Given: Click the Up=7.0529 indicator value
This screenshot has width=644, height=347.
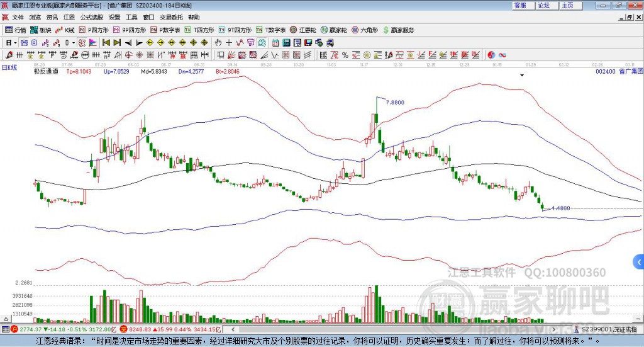Looking at the screenshot, I should 116,71.
